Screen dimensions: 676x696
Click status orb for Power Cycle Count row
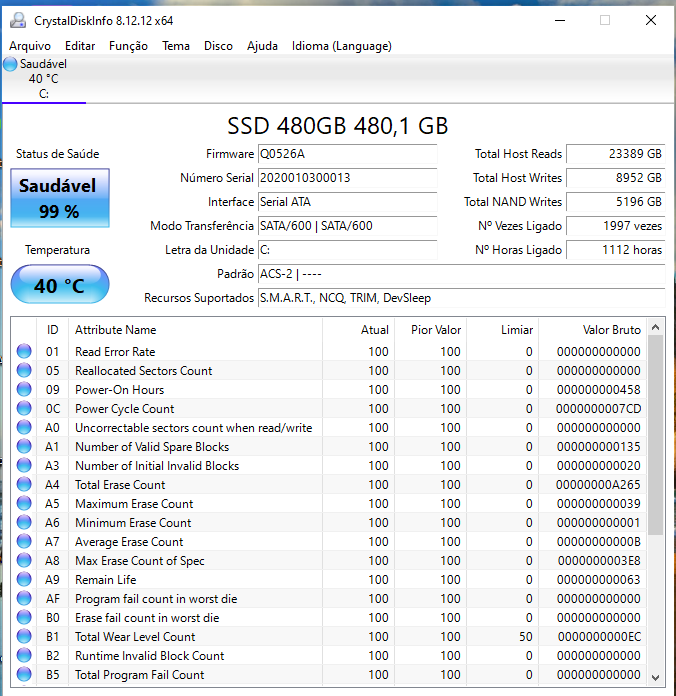tap(24, 408)
